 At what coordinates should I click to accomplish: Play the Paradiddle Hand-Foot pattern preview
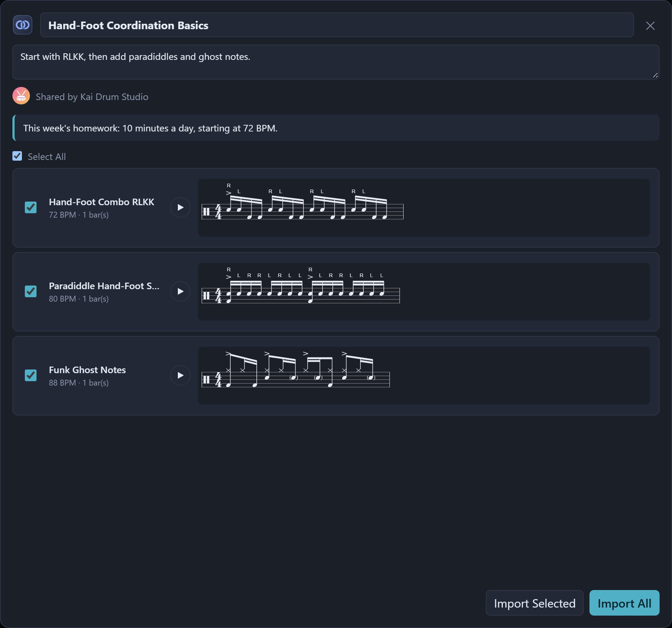[x=180, y=291]
